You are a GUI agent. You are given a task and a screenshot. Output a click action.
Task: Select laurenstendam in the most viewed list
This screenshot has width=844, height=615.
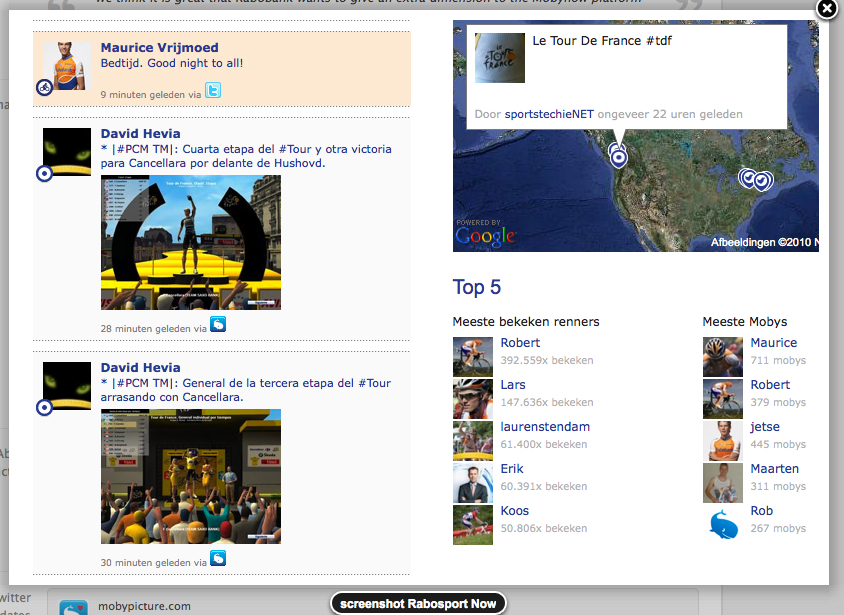tap(545, 427)
